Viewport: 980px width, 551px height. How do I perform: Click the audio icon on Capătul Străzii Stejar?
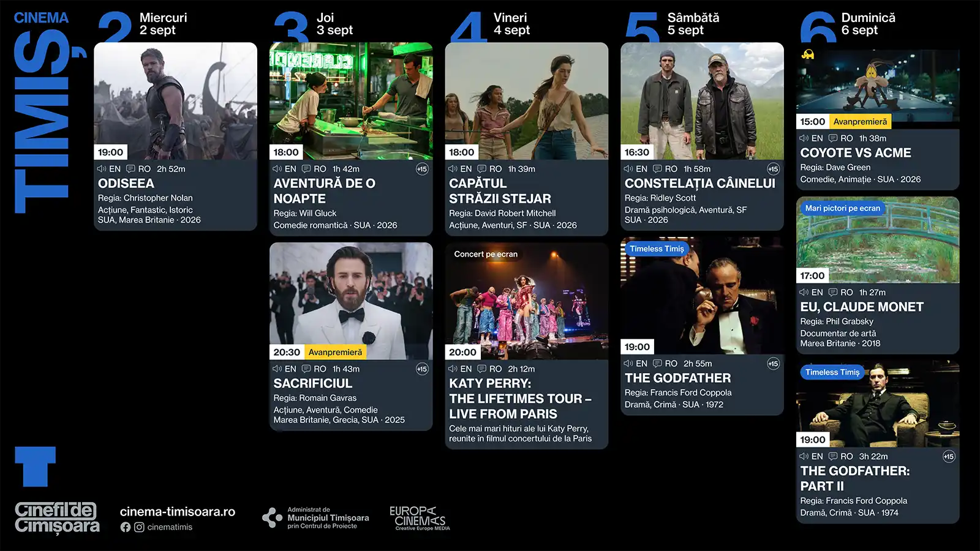(453, 169)
